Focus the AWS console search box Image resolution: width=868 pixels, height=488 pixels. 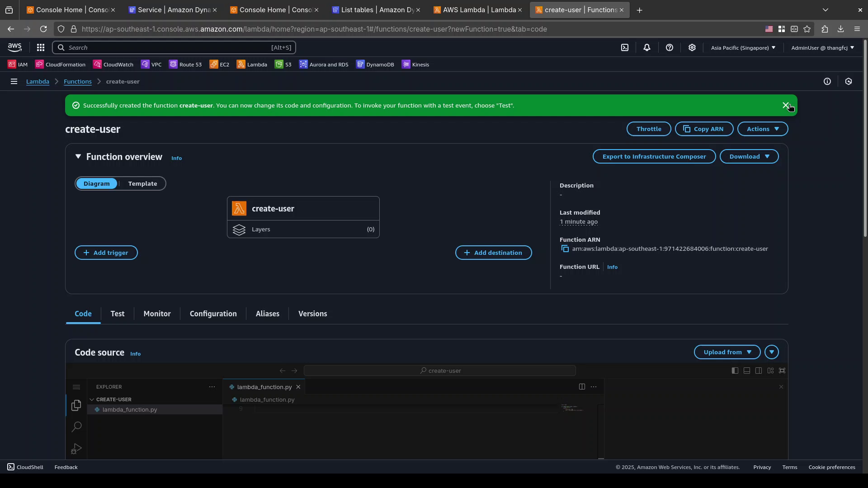[174, 47]
